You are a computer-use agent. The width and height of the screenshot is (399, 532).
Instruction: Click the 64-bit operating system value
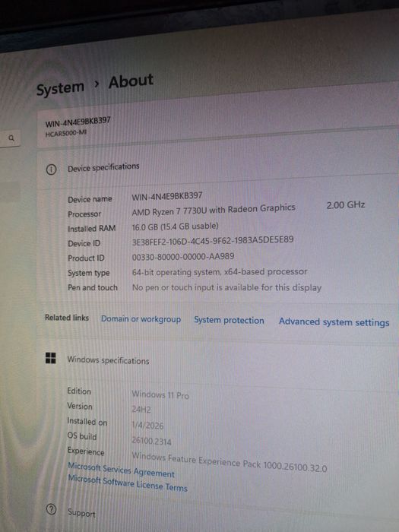[x=220, y=272]
